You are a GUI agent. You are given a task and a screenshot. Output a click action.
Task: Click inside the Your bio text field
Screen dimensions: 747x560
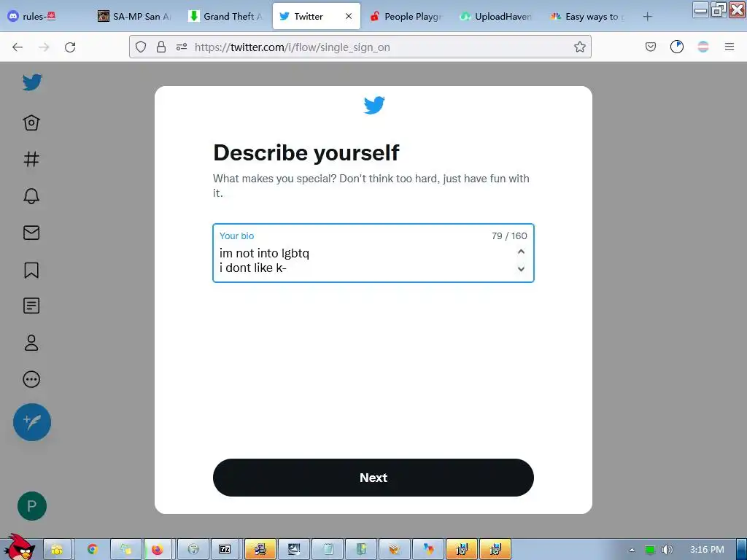(373, 253)
